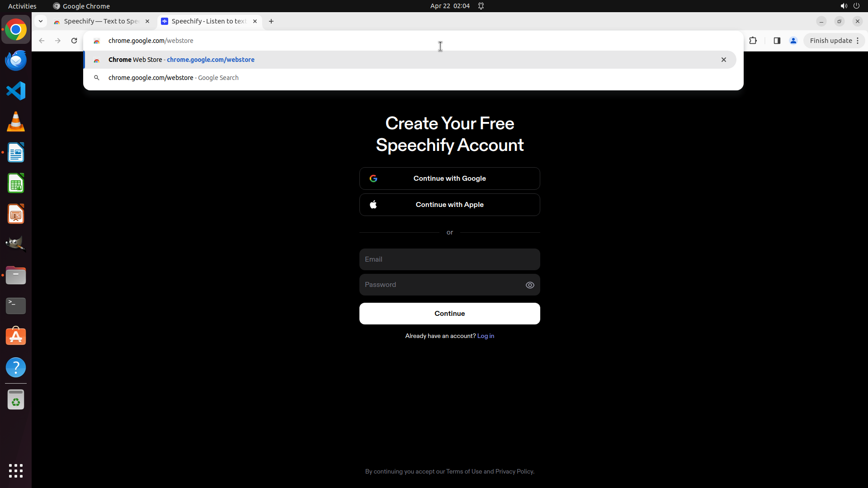
Task: Open Finish update menu dots
Action: (858, 41)
